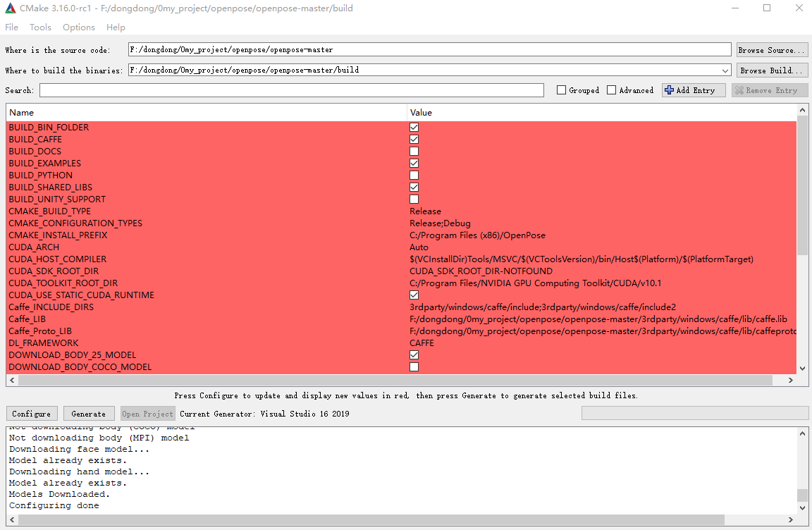Click the Value column header
This screenshot has height=530, width=812.
[x=602, y=112]
